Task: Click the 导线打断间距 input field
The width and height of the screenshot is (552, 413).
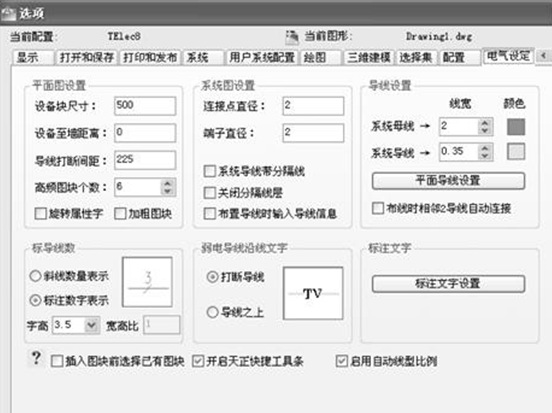Action: tap(145, 160)
